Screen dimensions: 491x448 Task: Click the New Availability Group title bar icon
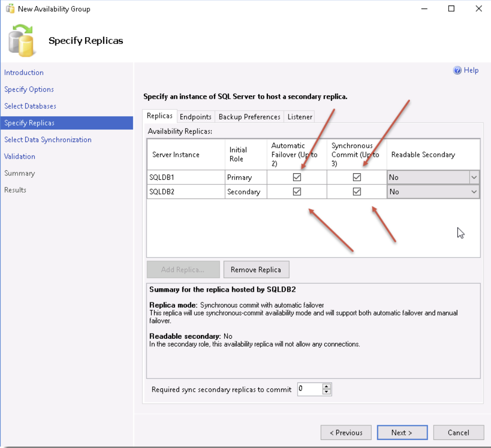10,9
